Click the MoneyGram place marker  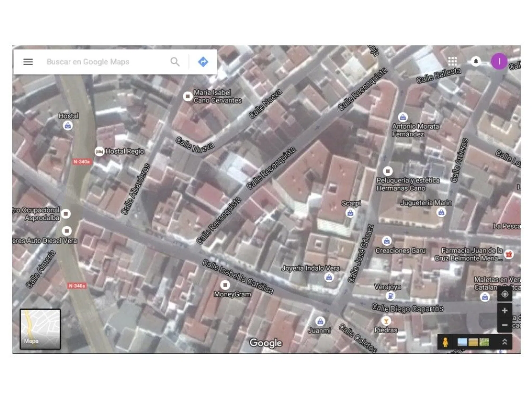coord(225,285)
